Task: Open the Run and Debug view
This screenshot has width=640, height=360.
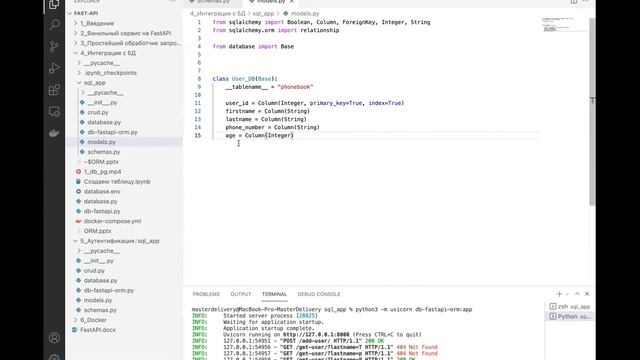Action: [x=54, y=68]
